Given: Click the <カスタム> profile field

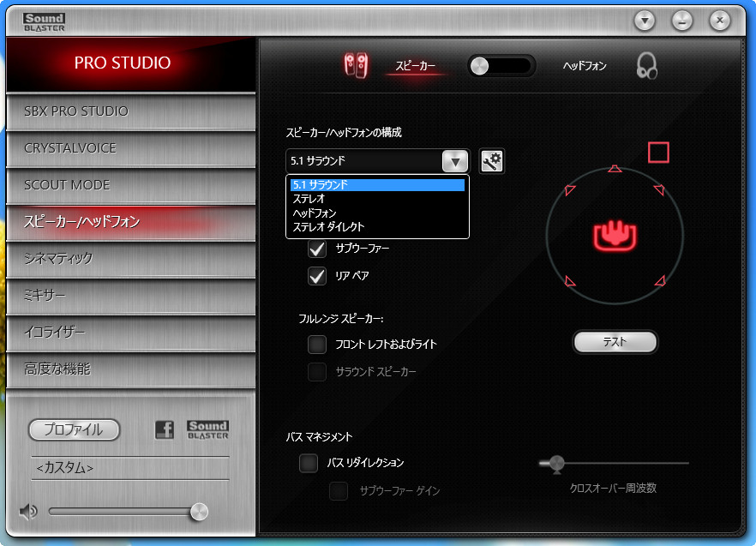Looking at the screenshot, I should 130,468.
